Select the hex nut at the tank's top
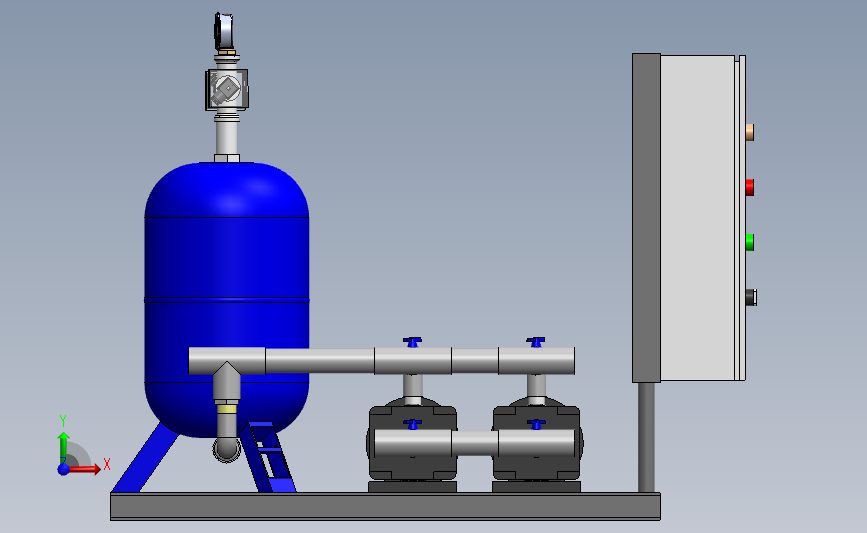The height and width of the screenshot is (533, 867). (x=227, y=159)
